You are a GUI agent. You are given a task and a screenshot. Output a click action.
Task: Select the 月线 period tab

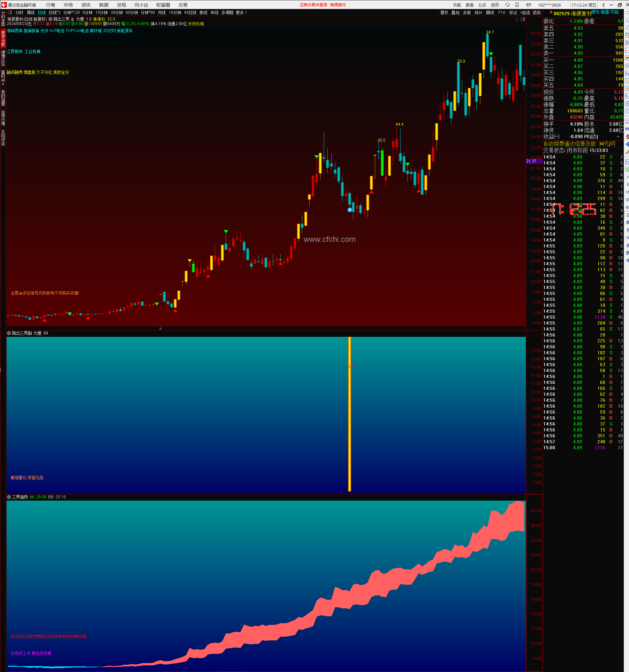[162, 13]
